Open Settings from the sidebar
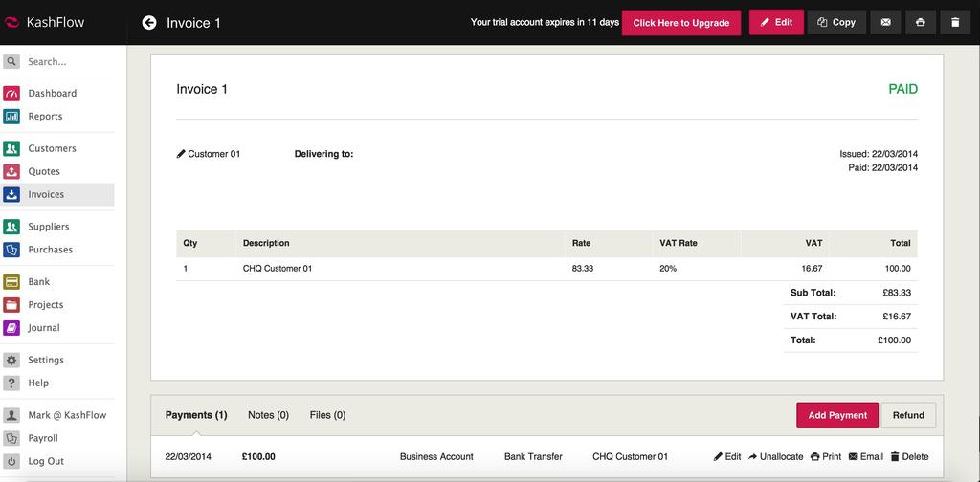The height and width of the screenshot is (482, 980). [x=46, y=361]
